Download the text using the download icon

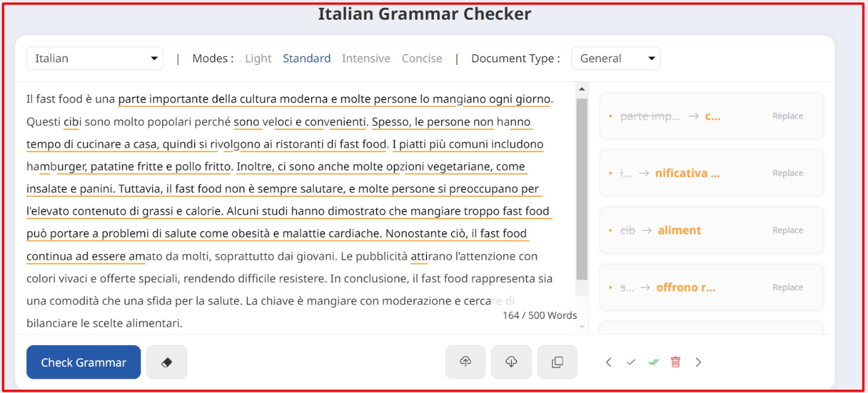point(511,362)
